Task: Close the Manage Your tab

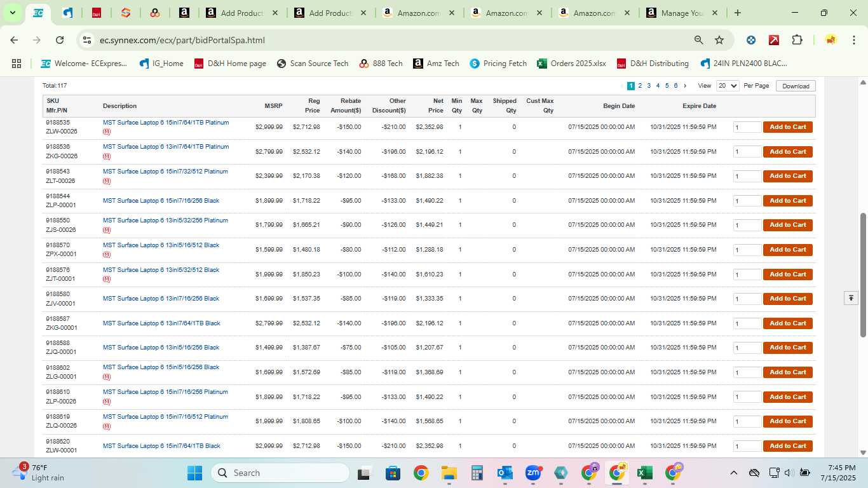Action: pyautogui.click(x=714, y=13)
